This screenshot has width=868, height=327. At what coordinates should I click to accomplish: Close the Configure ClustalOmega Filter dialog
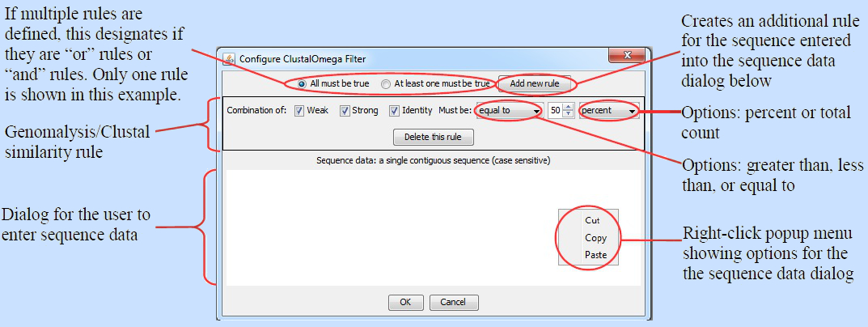coord(627,55)
